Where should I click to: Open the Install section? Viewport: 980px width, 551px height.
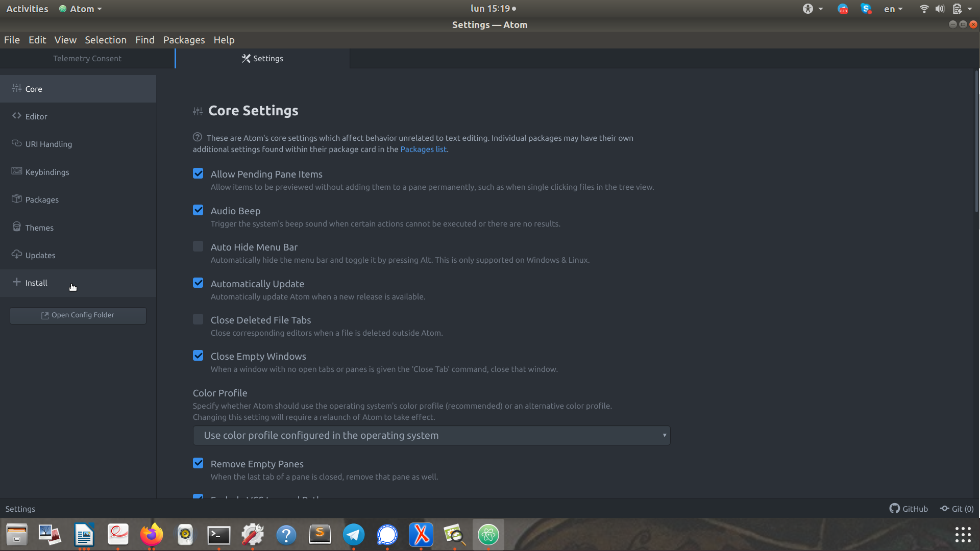pyautogui.click(x=78, y=283)
